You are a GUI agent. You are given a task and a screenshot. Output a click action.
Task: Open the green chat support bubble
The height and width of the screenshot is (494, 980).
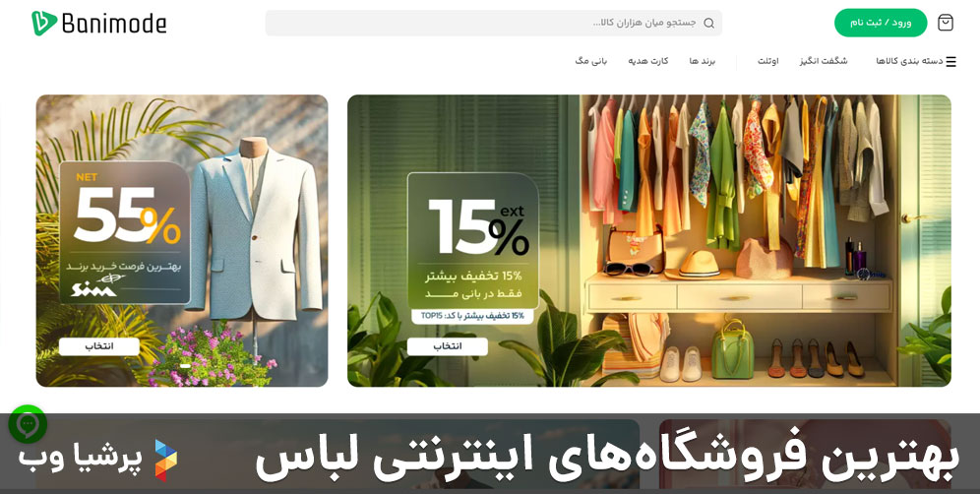28,424
